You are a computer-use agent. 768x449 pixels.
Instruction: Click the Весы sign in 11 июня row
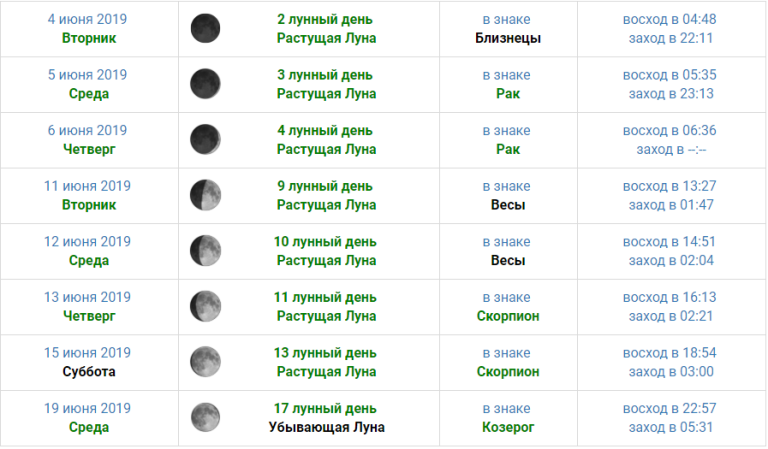(508, 205)
